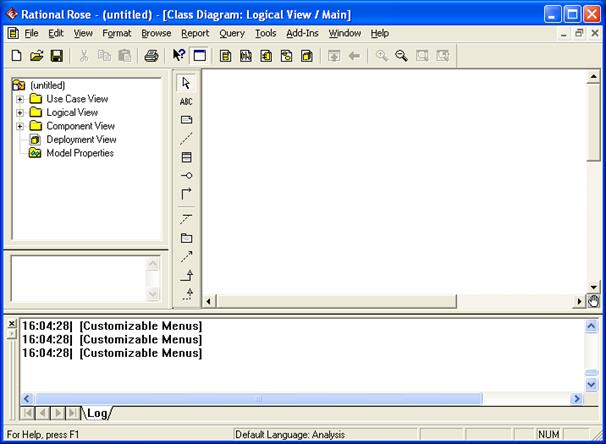This screenshot has height=444, width=606.
Task: Print the diagram with printer icon
Action: [151, 56]
